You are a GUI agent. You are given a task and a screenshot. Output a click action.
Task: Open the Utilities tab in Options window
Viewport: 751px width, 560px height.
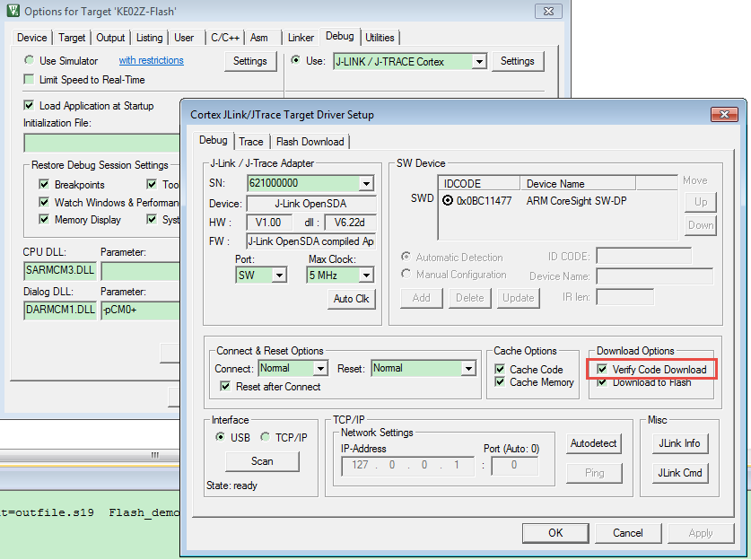[x=380, y=38]
